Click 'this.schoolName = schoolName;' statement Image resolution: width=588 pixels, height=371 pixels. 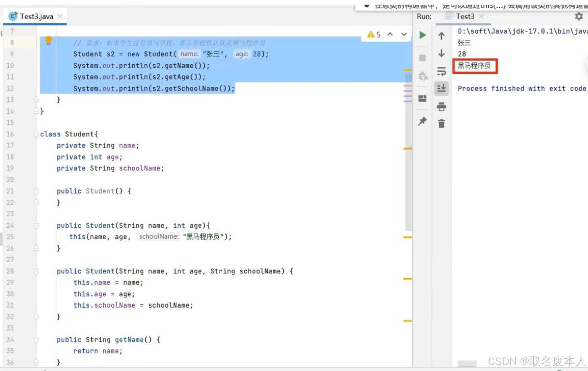pyautogui.click(x=133, y=305)
